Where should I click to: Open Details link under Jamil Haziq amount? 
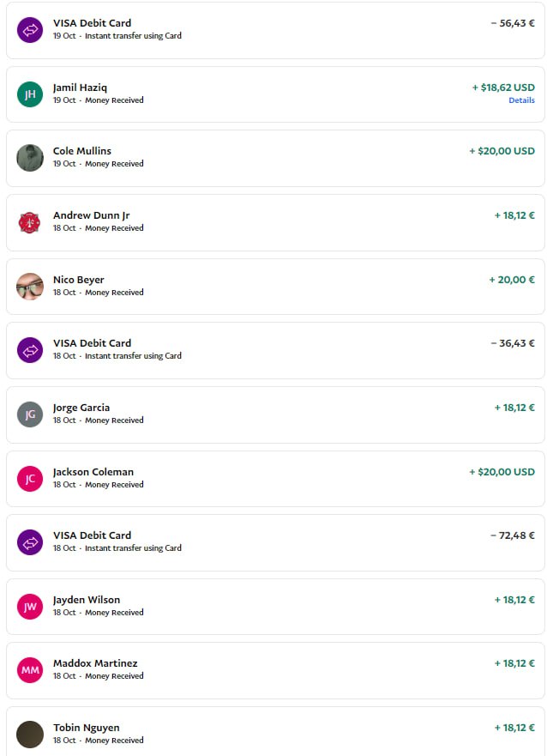(521, 100)
